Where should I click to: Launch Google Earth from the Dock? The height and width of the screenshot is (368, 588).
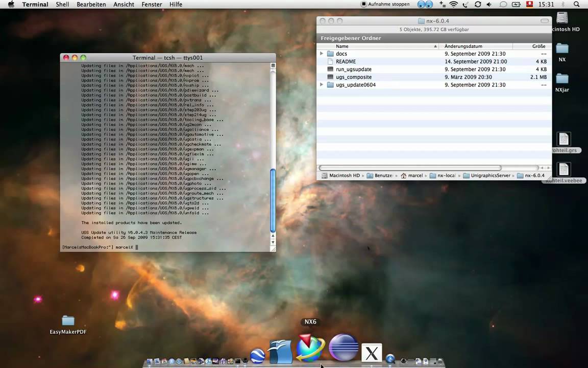click(258, 356)
